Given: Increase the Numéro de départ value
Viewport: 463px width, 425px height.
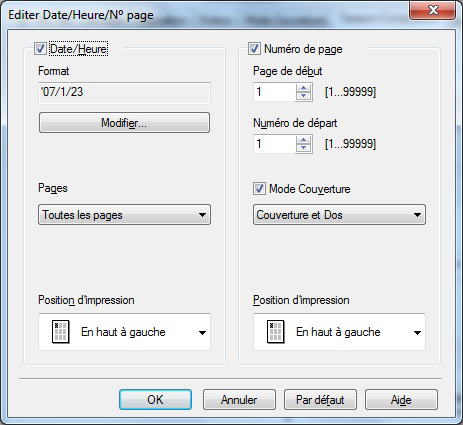Looking at the screenshot, I should point(303,140).
